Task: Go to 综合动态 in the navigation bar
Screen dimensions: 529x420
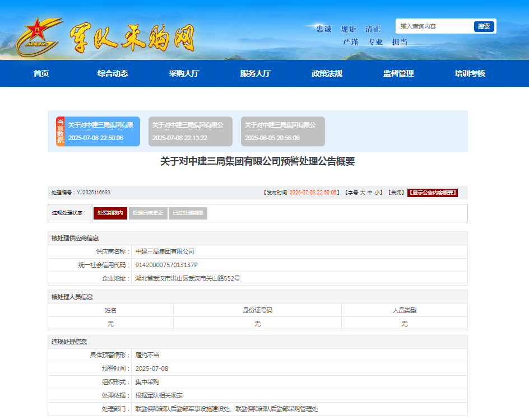Action: pos(113,73)
